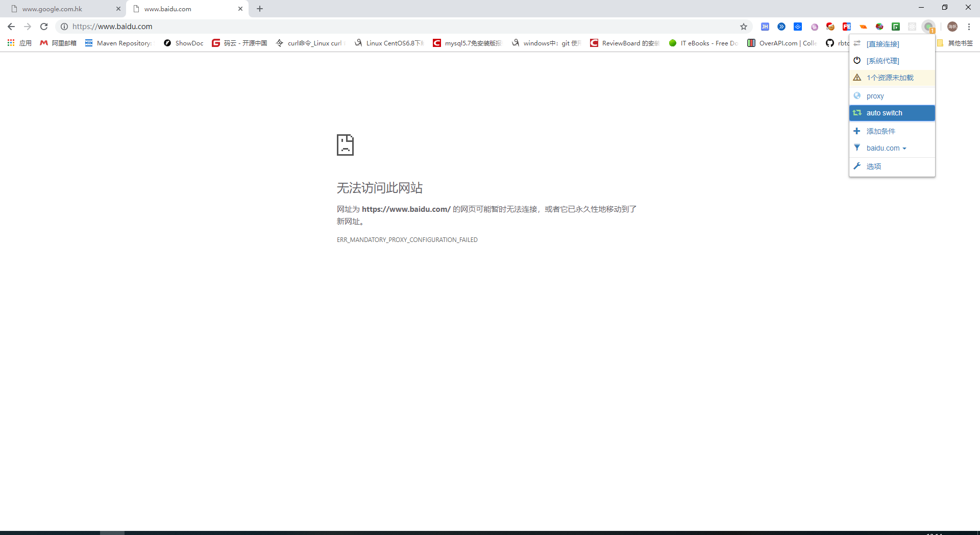View the 1个资源未加载 warning item
980x535 pixels.
892,78
